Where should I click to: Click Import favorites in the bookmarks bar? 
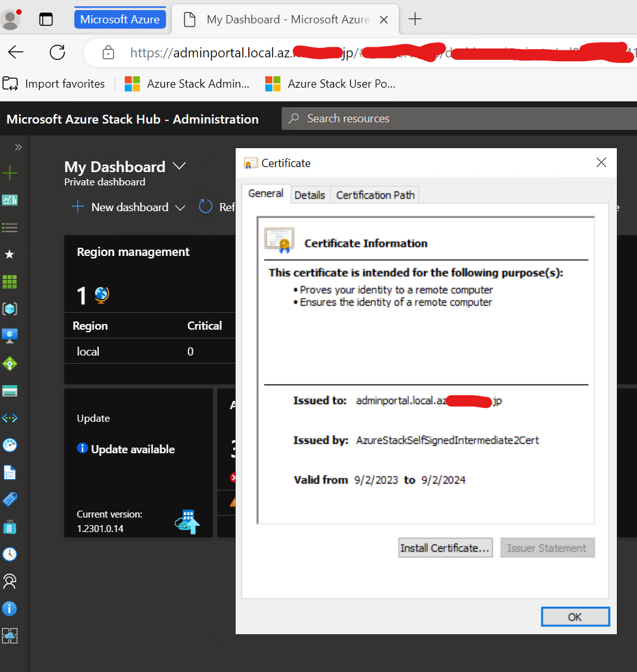pyautogui.click(x=54, y=84)
